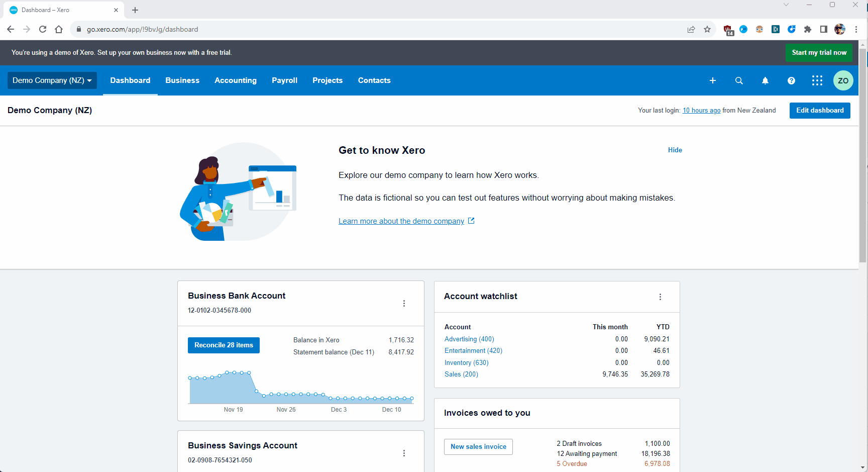Click Reconcile 28 items button
The image size is (868, 472).
pos(224,345)
